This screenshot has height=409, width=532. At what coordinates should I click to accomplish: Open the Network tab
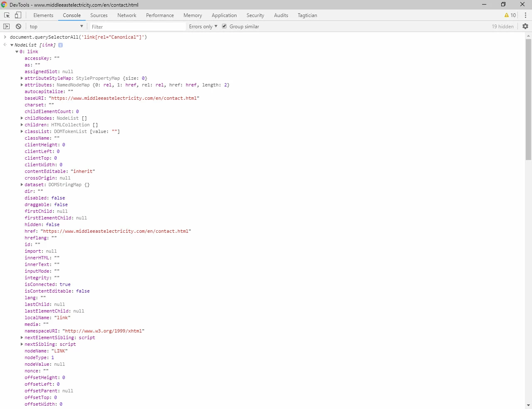coord(127,15)
